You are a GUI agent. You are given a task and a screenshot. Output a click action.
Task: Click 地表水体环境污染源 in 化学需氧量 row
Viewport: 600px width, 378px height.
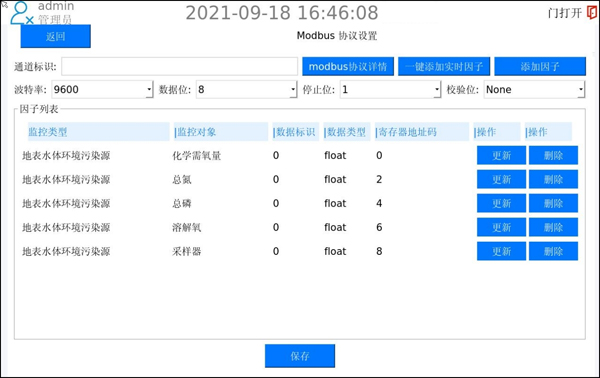click(66, 155)
